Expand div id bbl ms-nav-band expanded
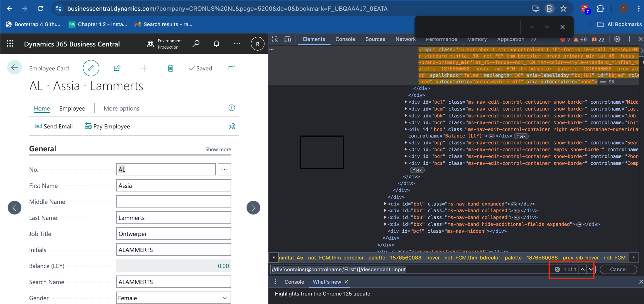Viewport: 644px width, 304px height. [x=385, y=204]
